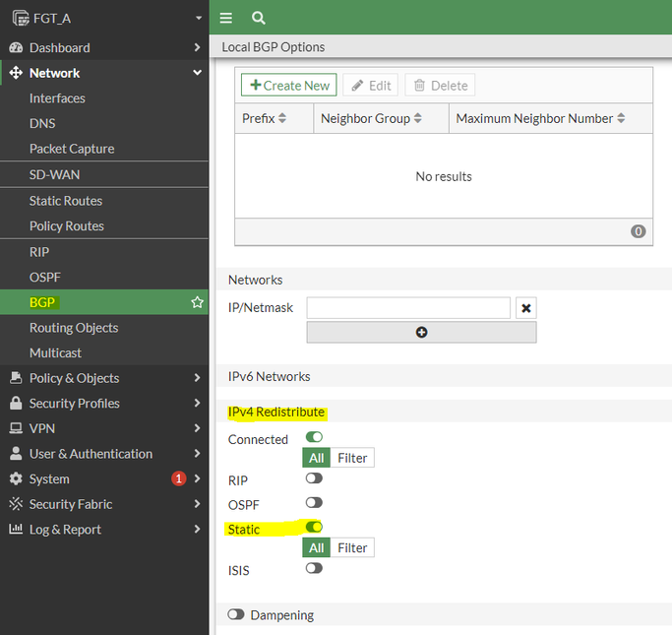Select All under Connected
672x635 pixels.
coord(316,458)
